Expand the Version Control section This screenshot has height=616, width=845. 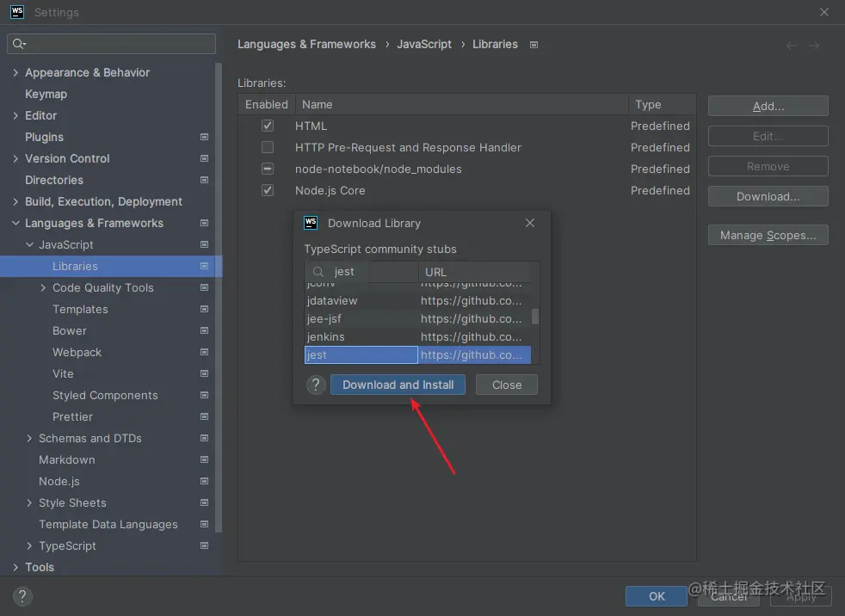click(15, 158)
